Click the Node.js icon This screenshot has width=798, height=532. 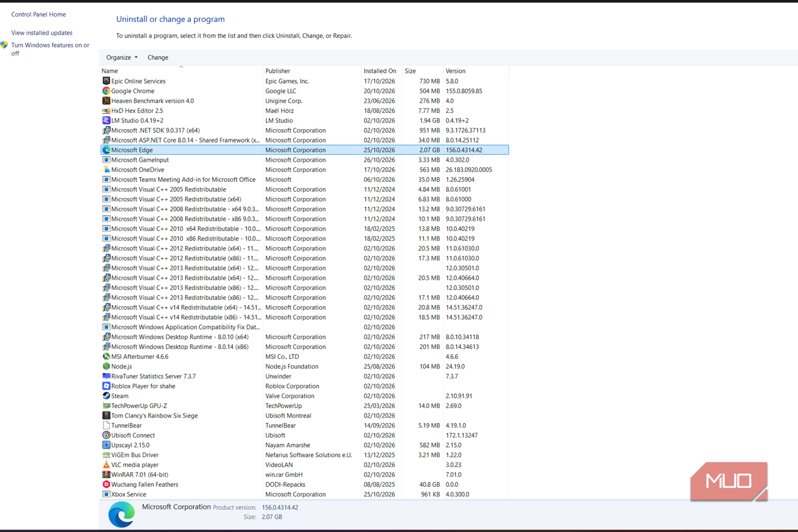tap(106, 366)
